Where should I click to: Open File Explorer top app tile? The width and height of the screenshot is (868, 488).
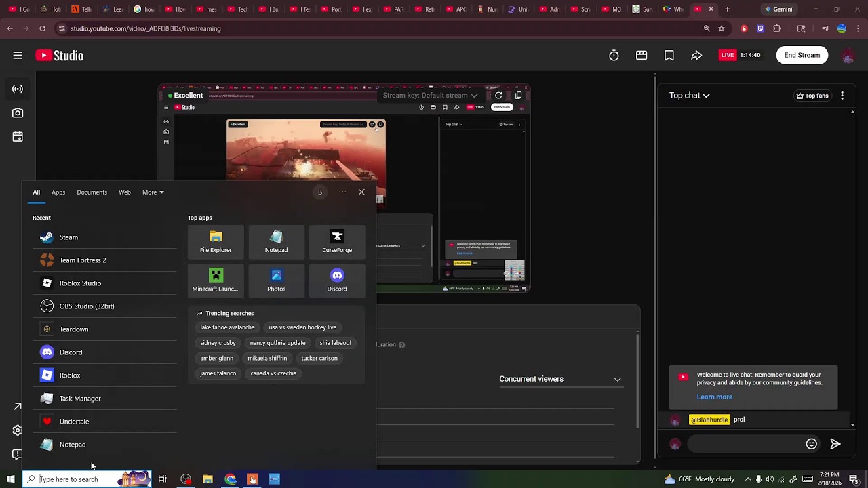point(216,242)
